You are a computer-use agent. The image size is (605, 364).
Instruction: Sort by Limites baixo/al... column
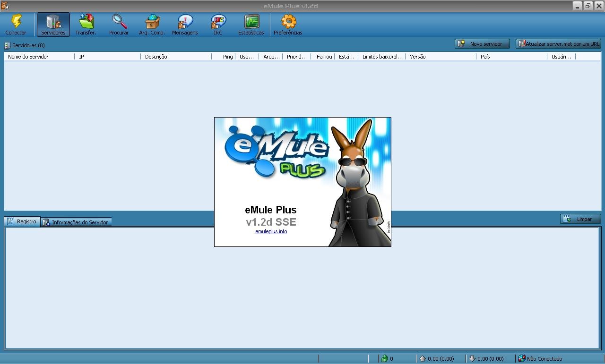[382, 57]
